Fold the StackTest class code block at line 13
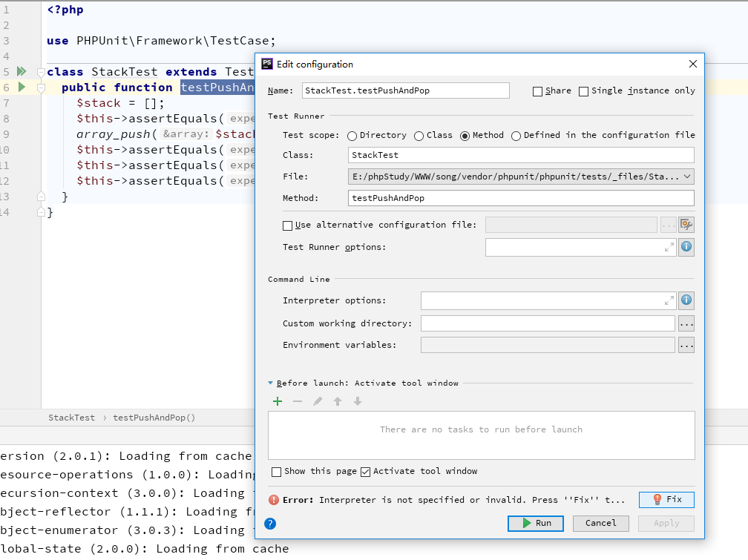The width and height of the screenshot is (748, 560). pyautogui.click(x=42, y=197)
